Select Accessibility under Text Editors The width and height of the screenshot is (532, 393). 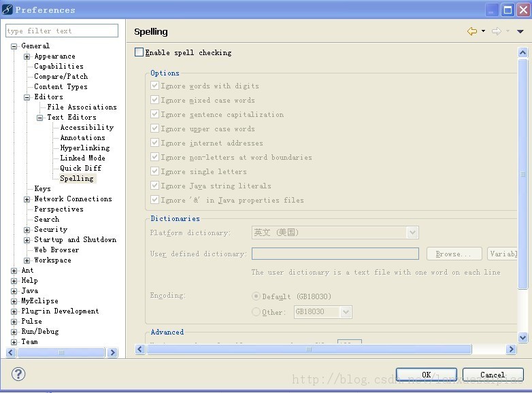(87, 127)
